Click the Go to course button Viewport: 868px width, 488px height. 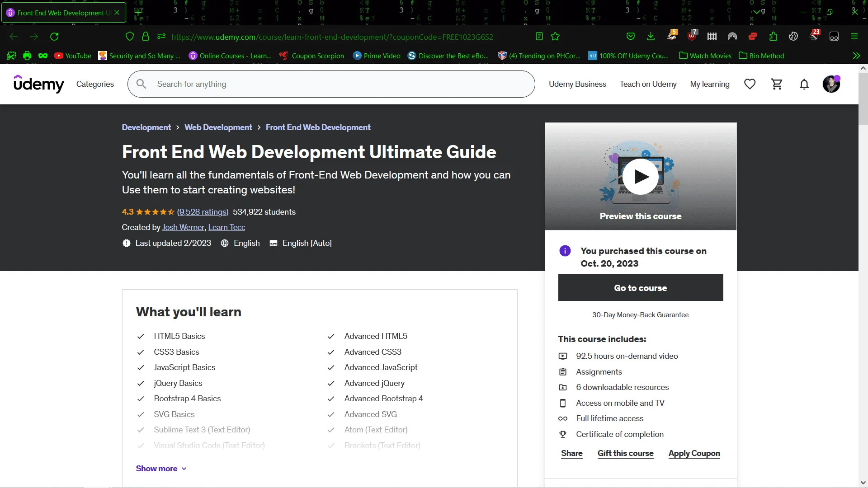641,287
